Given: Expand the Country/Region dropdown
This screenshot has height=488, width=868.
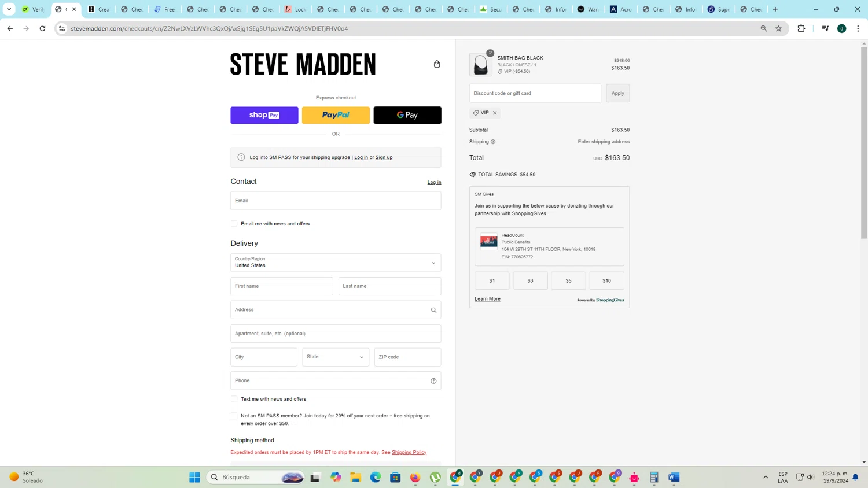Looking at the screenshot, I should (336, 263).
